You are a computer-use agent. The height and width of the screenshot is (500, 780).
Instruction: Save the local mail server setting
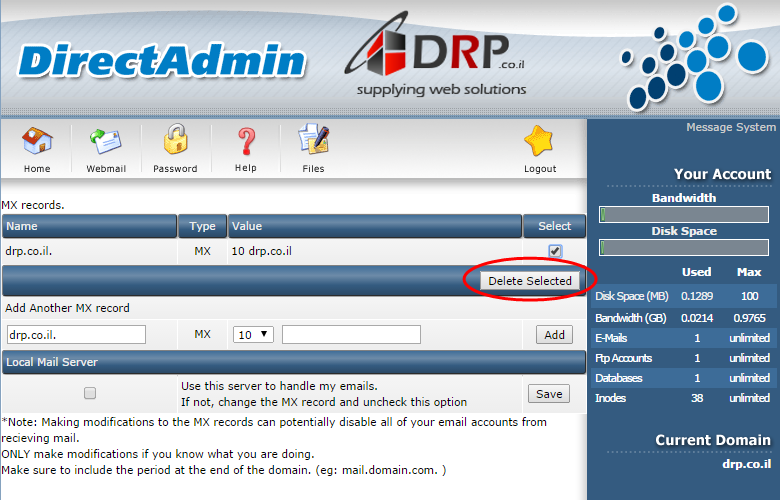(x=548, y=394)
